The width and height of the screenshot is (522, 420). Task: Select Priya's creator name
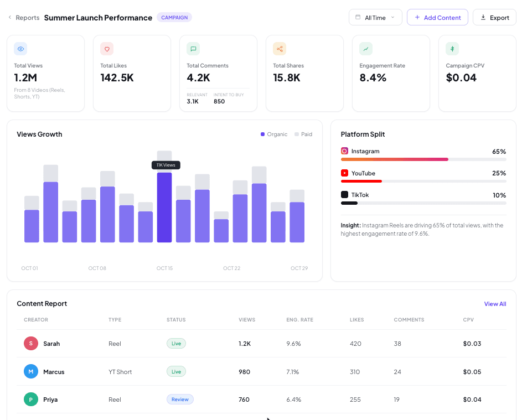(50, 400)
